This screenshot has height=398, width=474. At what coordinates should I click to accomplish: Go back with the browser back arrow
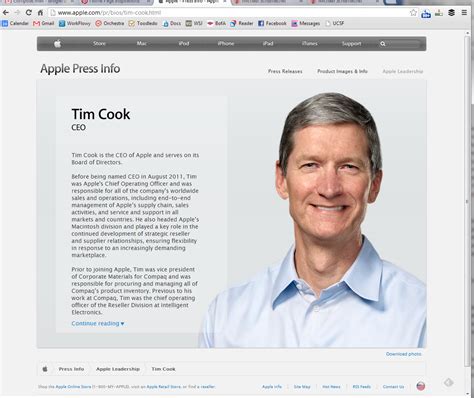tap(6, 13)
